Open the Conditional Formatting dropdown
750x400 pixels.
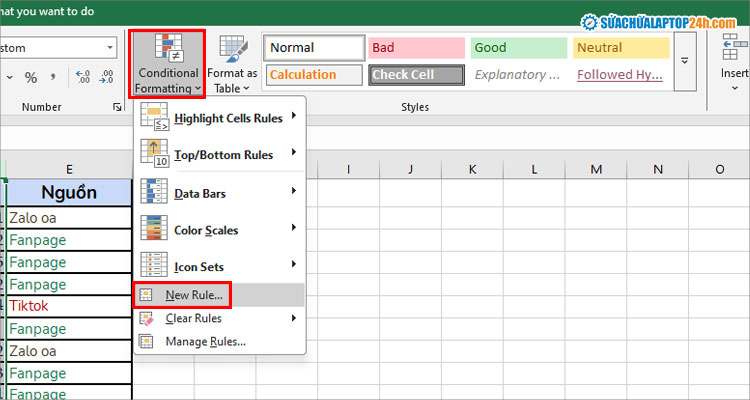(167, 63)
